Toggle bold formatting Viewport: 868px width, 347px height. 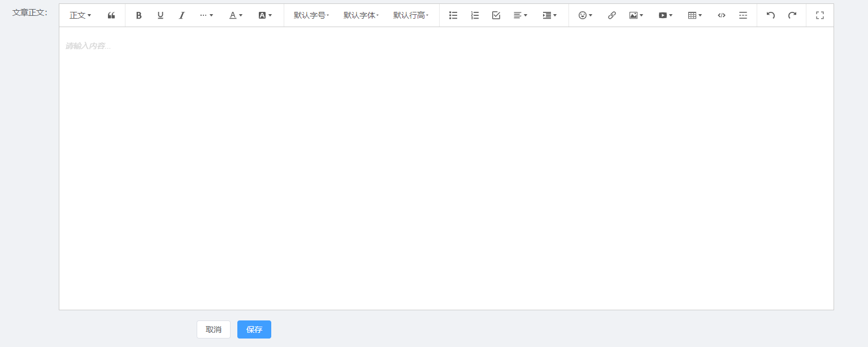(x=139, y=15)
